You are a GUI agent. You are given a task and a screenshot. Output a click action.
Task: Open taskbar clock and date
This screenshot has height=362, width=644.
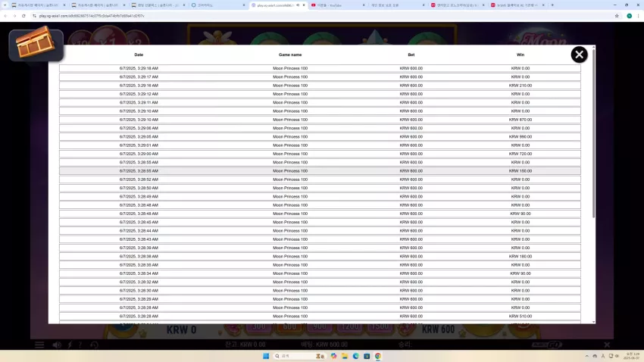633,356
